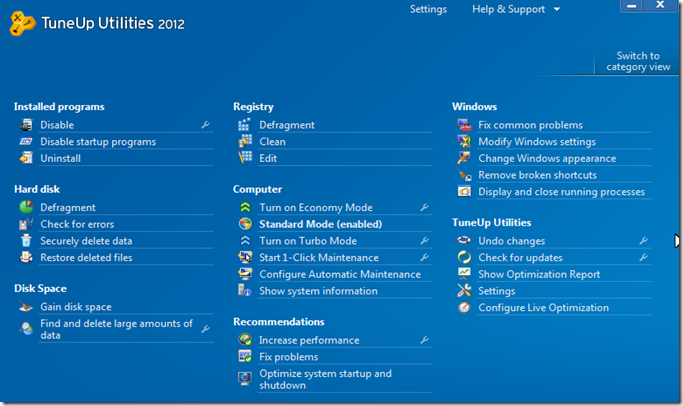Click the Fix problems icon in Recommendations
The height and width of the screenshot is (406, 683).
[x=245, y=356]
